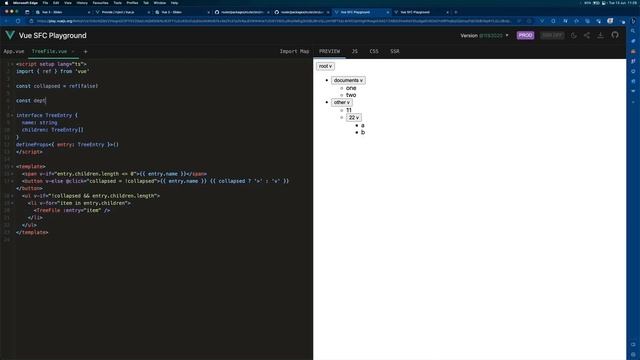Select the TreeFile.vue file tab
The image size is (640, 360).
pyautogui.click(x=49, y=51)
